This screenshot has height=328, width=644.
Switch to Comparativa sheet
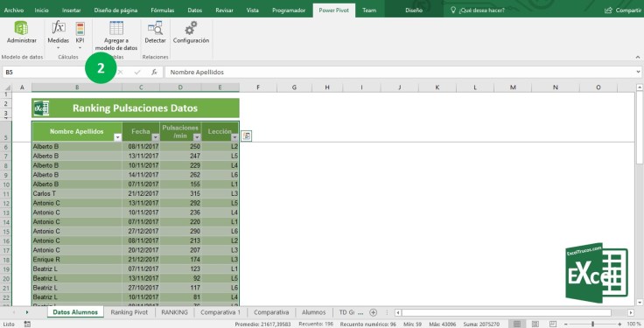[x=271, y=312]
